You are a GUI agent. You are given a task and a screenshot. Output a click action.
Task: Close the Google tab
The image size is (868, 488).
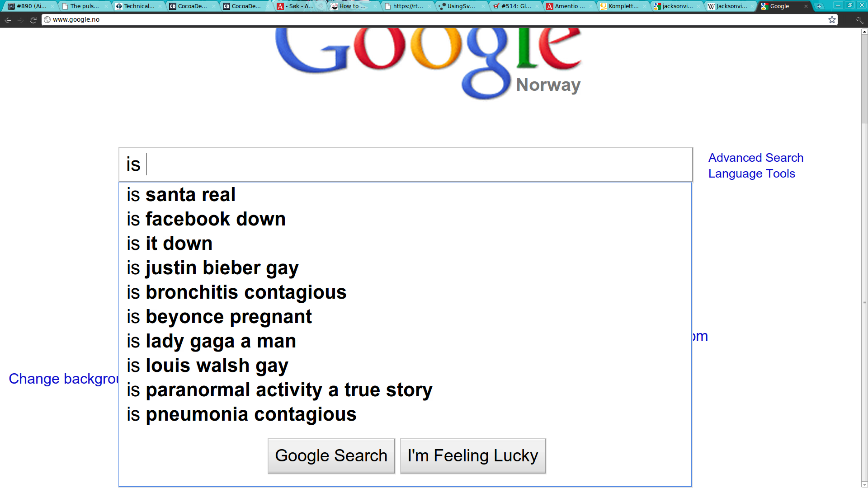[x=806, y=6]
